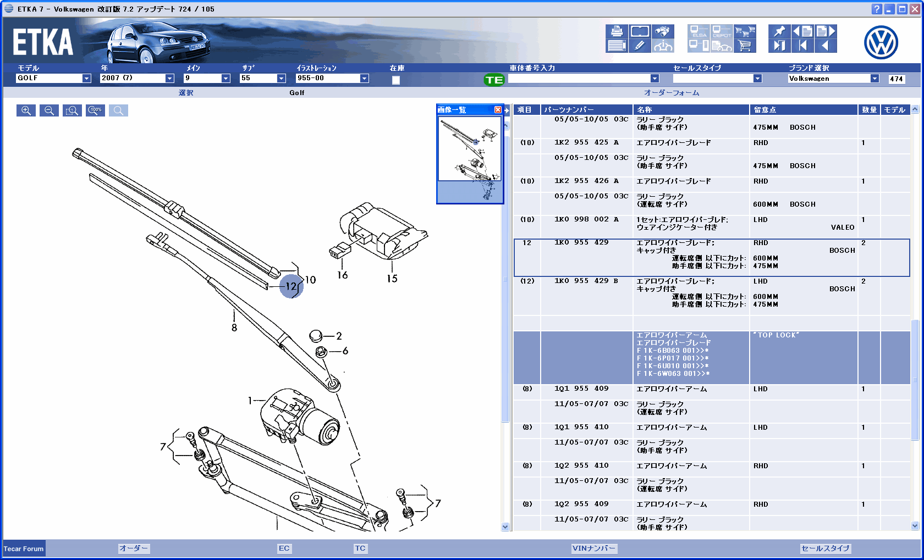Viewport: 924px width, 560px height.
Task: Click parts list scrollbar down arrow
Action: 915,526
